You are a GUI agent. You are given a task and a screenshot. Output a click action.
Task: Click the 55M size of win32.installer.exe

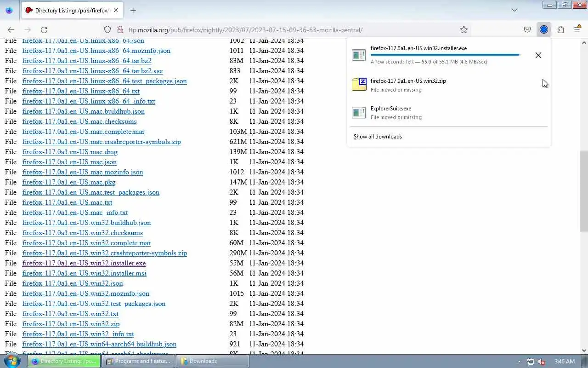pyautogui.click(x=237, y=263)
